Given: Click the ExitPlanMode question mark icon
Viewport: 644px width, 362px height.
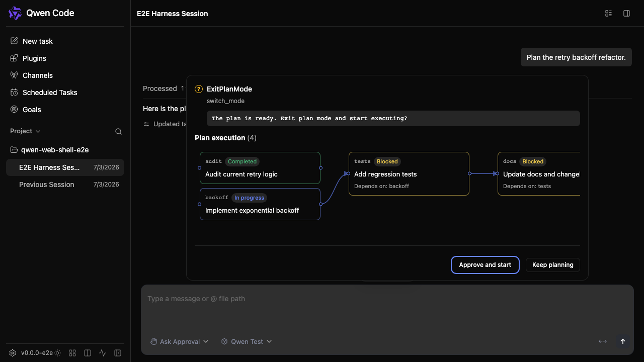Looking at the screenshot, I should pos(199,89).
